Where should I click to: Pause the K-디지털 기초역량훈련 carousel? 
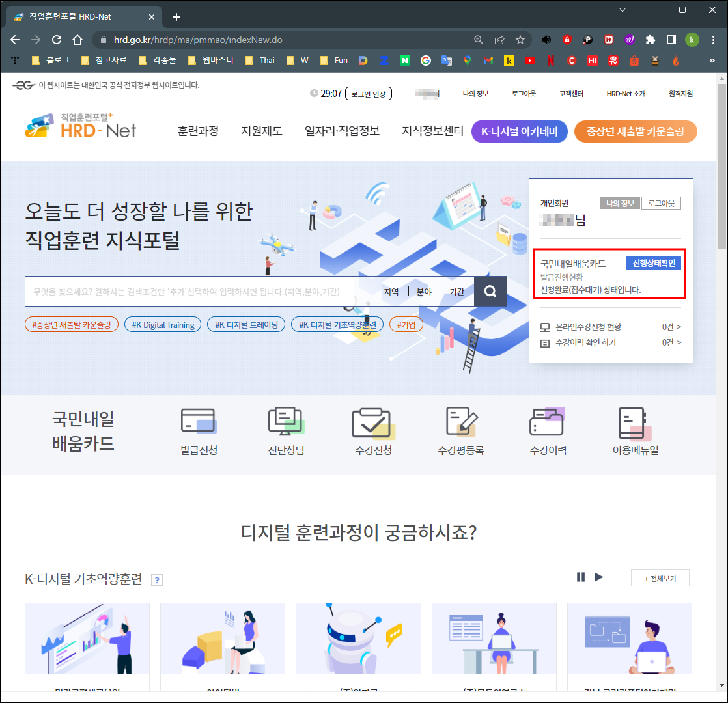(x=581, y=577)
